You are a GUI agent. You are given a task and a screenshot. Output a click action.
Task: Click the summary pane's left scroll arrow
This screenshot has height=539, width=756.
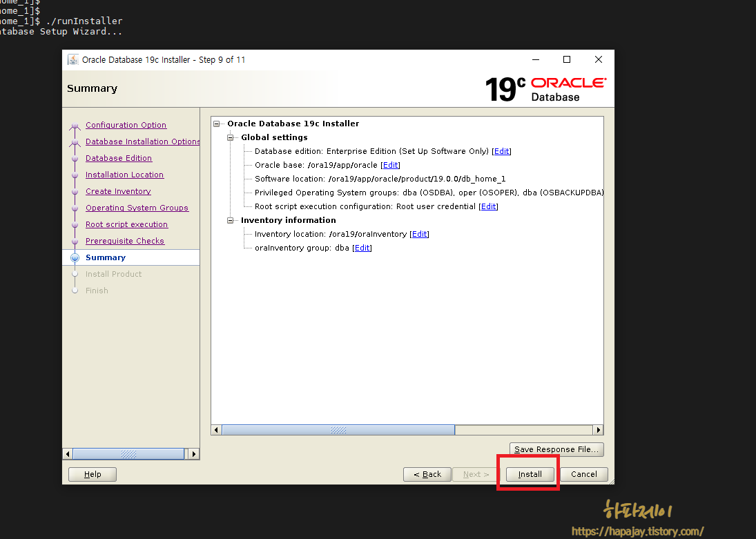click(x=216, y=430)
